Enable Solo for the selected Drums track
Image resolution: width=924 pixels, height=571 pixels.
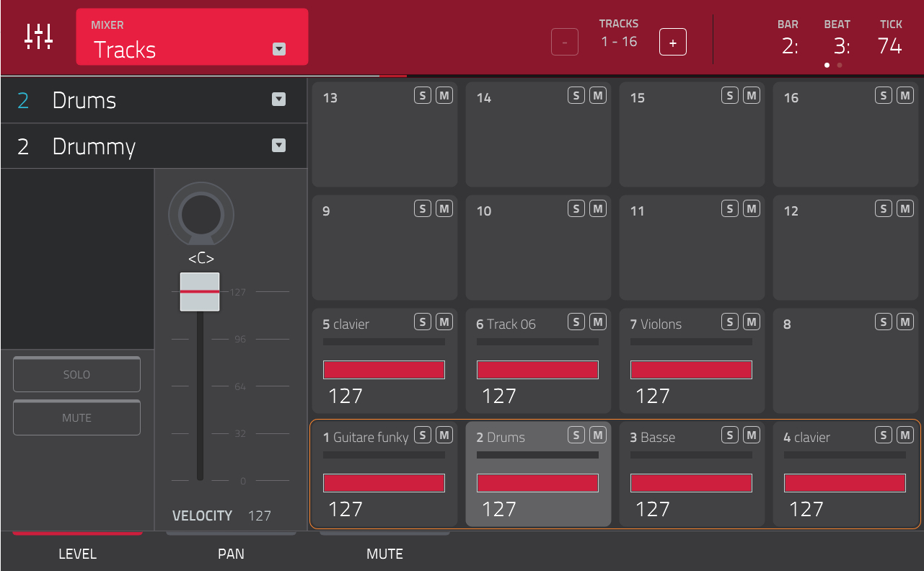(76, 374)
